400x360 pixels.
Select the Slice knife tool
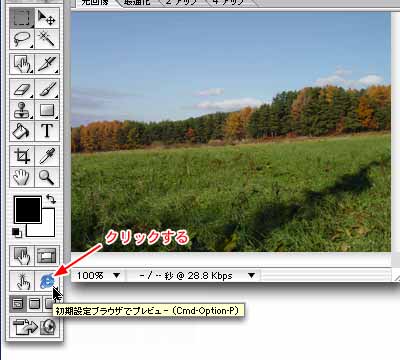click(x=47, y=64)
